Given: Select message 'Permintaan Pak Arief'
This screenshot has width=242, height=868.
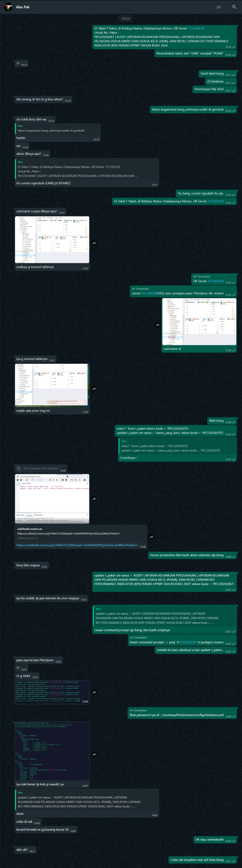Looking at the screenshot, I should pos(215,90).
